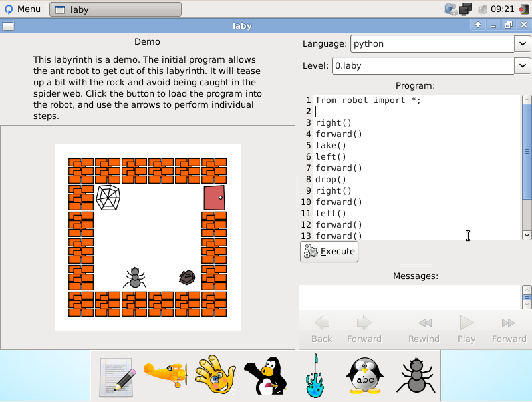Click the program editor scrollbar thumb
The width and height of the screenshot is (532, 402).
527,152
